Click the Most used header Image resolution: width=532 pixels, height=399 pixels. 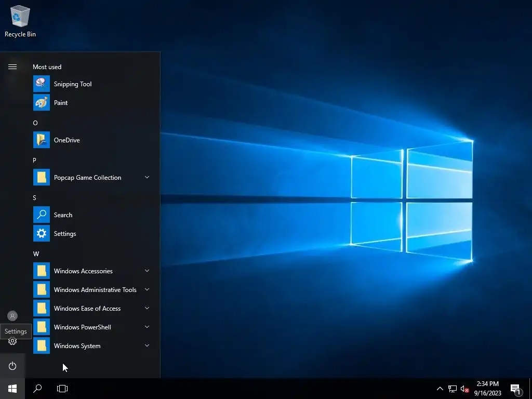[x=47, y=67]
